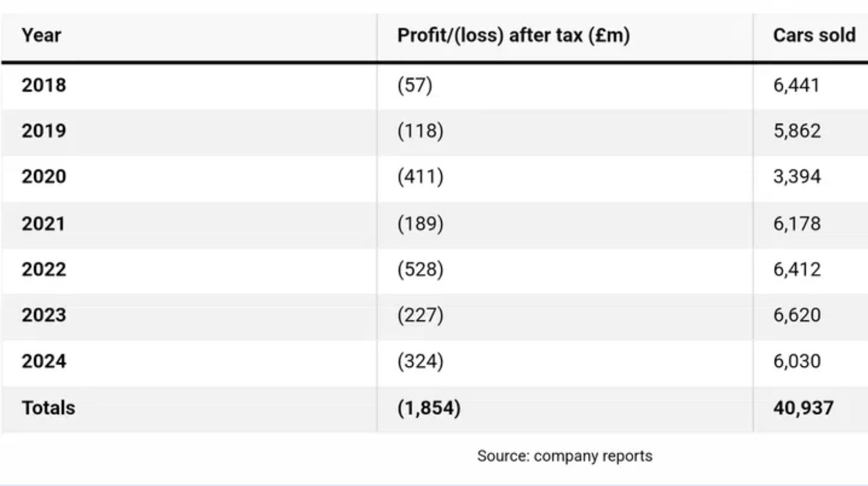Select the Totals row label
Viewport: 868px width, 486px height.
click(x=48, y=408)
